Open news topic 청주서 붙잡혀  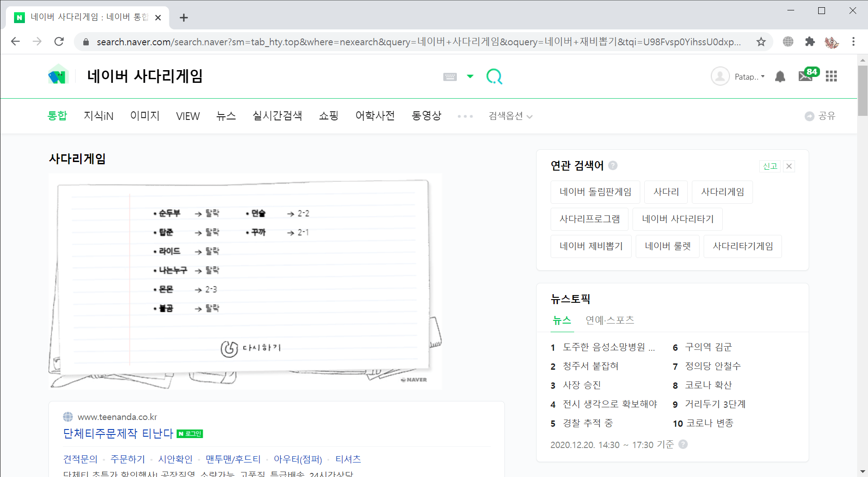point(590,366)
